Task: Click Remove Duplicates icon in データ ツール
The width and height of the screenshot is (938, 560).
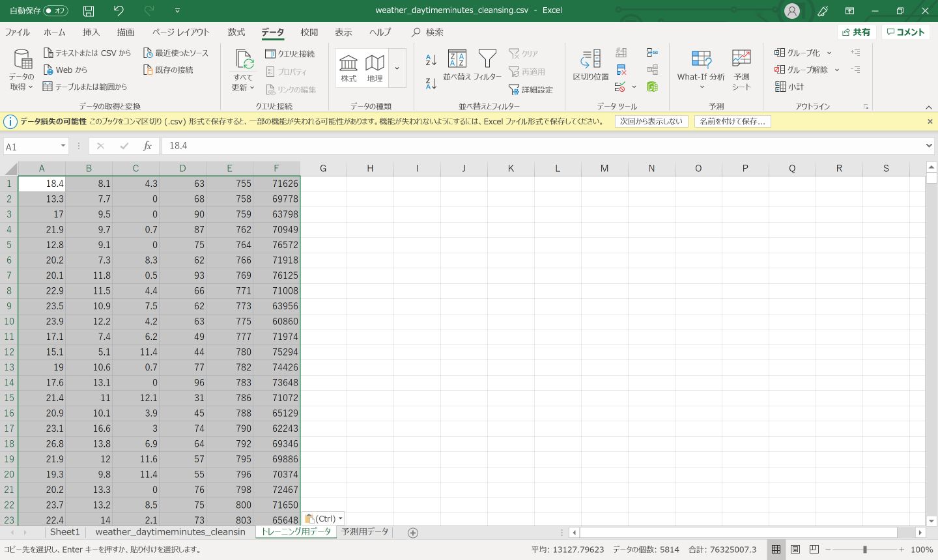Action: (621, 70)
